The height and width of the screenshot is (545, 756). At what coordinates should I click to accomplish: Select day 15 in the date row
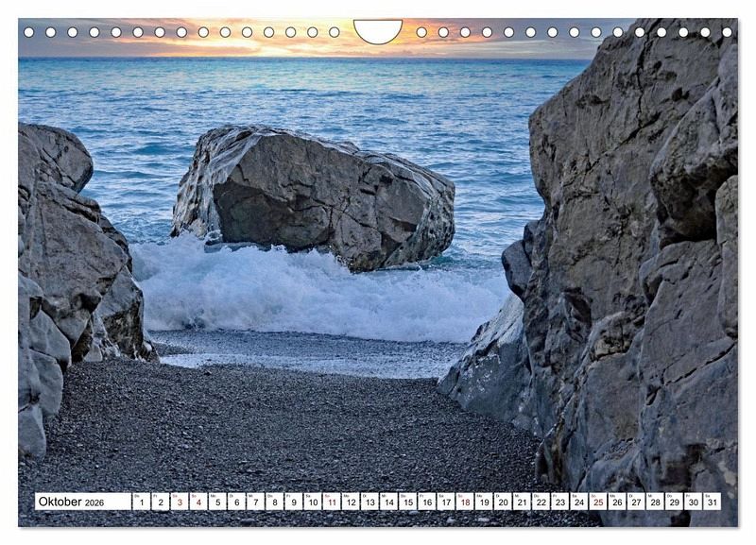tap(407, 502)
